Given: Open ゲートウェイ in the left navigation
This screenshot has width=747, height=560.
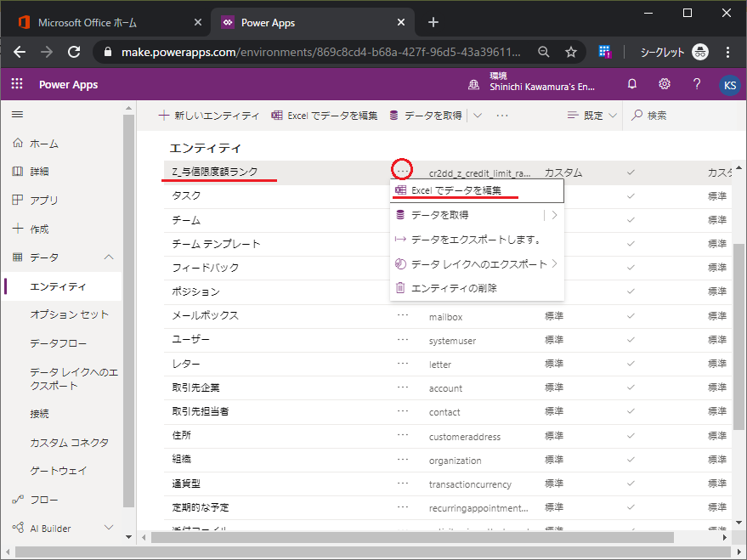Looking at the screenshot, I should point(58,471).
